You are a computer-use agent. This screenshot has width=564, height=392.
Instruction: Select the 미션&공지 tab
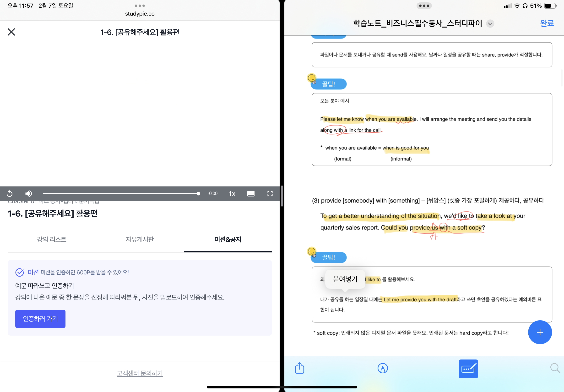[228, 239]
